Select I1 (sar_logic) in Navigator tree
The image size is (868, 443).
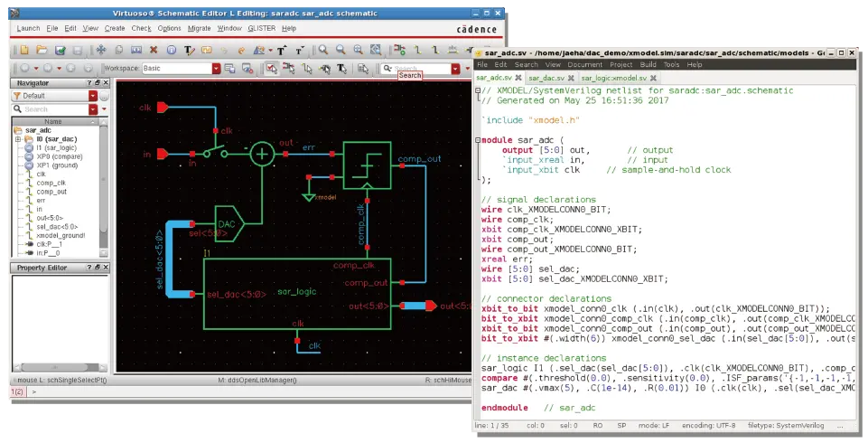pyautogui.click(x=57, y=148)
